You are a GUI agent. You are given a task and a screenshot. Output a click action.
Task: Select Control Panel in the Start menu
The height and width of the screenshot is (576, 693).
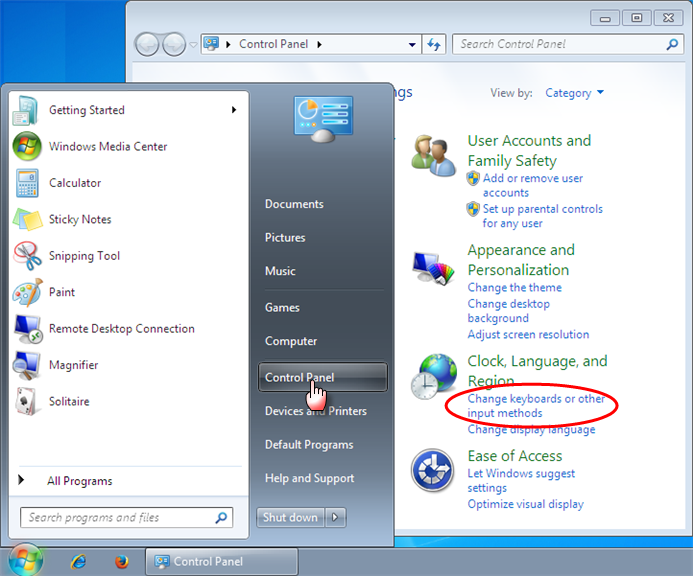(323, 377)
